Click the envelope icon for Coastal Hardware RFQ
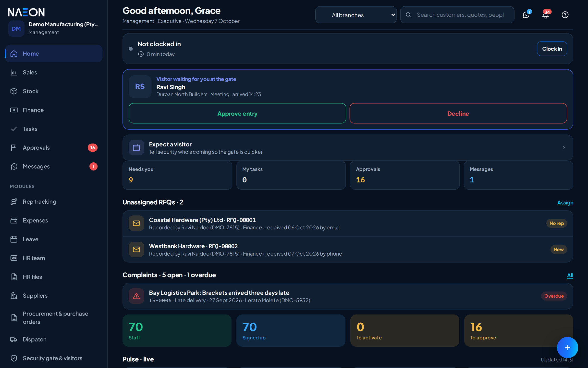The height and width of the screenshot is (368, 588). point(136,223)
